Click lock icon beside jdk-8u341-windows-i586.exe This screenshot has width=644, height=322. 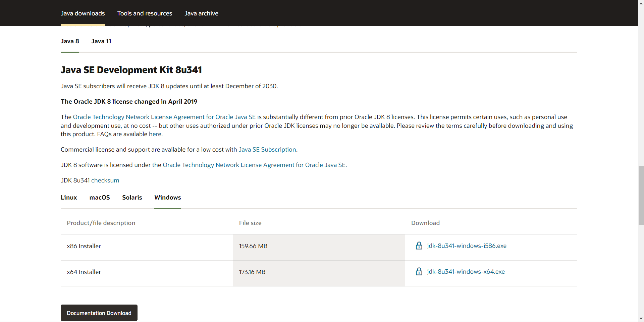pos(419,246)
